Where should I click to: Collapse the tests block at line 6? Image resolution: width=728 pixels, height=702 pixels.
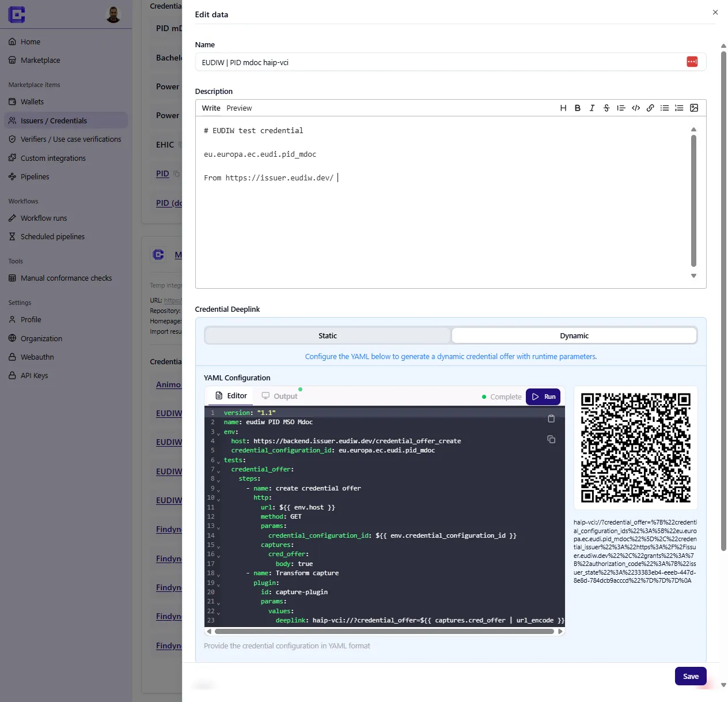click(218, 462)
